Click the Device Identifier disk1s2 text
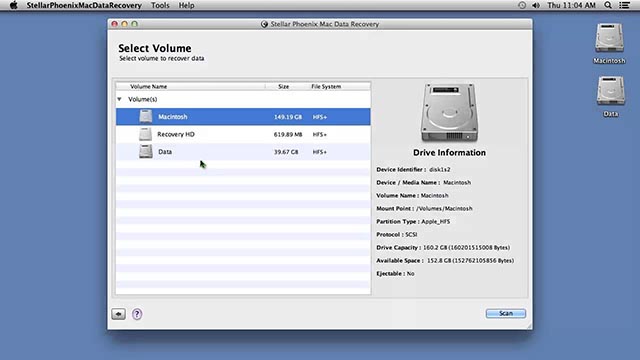 coord(413,169)
